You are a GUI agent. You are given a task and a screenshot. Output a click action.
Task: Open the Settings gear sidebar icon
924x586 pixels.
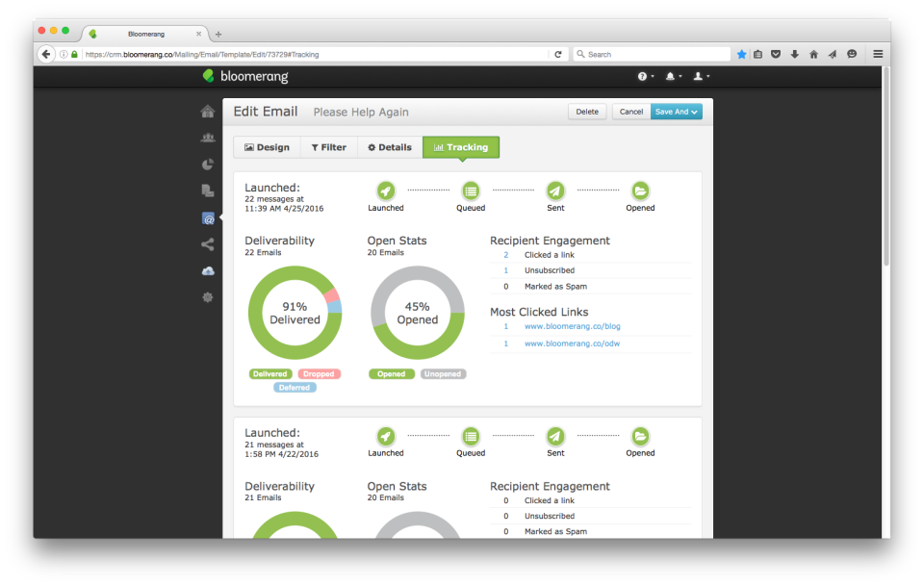coord(208,297)
